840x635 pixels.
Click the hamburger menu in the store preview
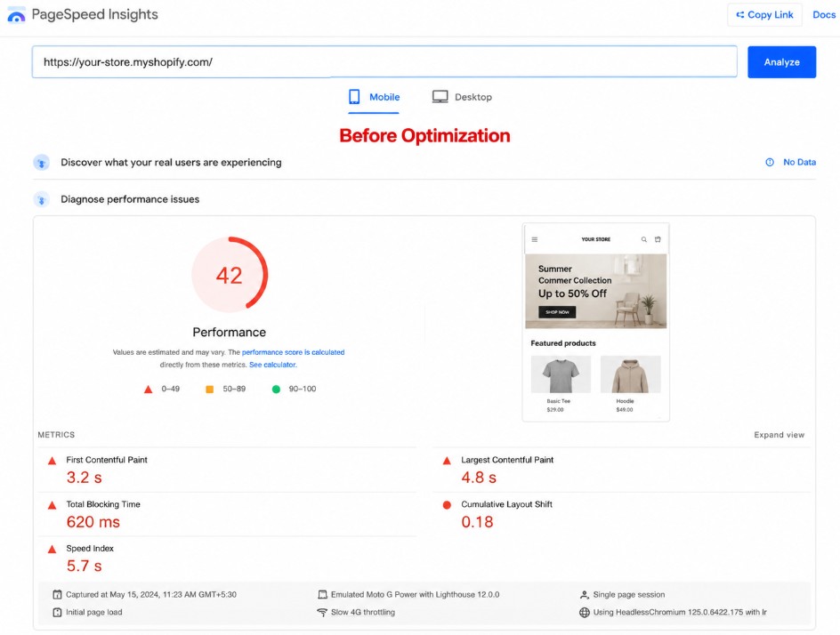pos(535,239)
